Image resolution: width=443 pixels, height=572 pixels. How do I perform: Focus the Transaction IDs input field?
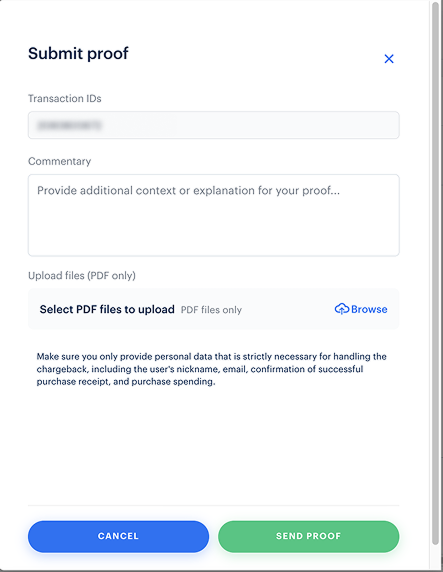pyautogui.click(x=213, y=125)
